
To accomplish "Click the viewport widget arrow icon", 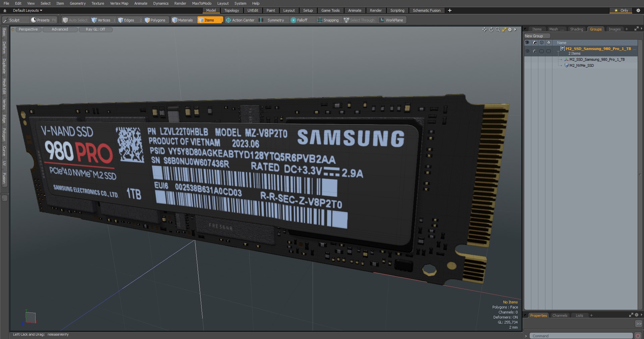I will pyautogui.click(x=516, y=30).
